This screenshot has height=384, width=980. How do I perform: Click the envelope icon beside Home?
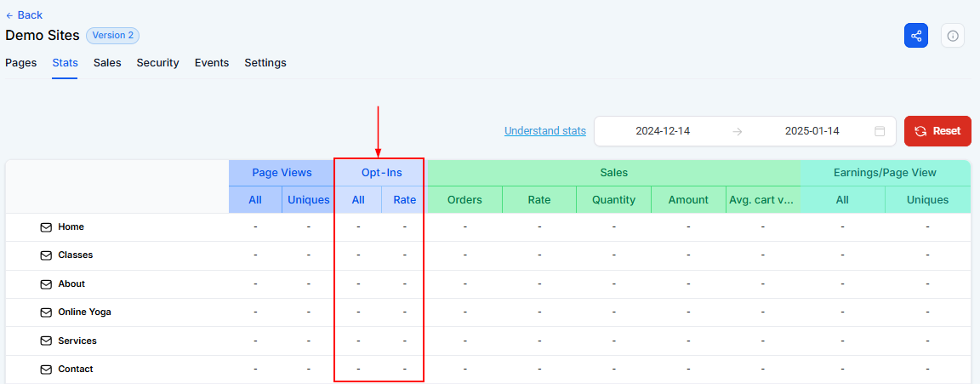coord(46,227)
